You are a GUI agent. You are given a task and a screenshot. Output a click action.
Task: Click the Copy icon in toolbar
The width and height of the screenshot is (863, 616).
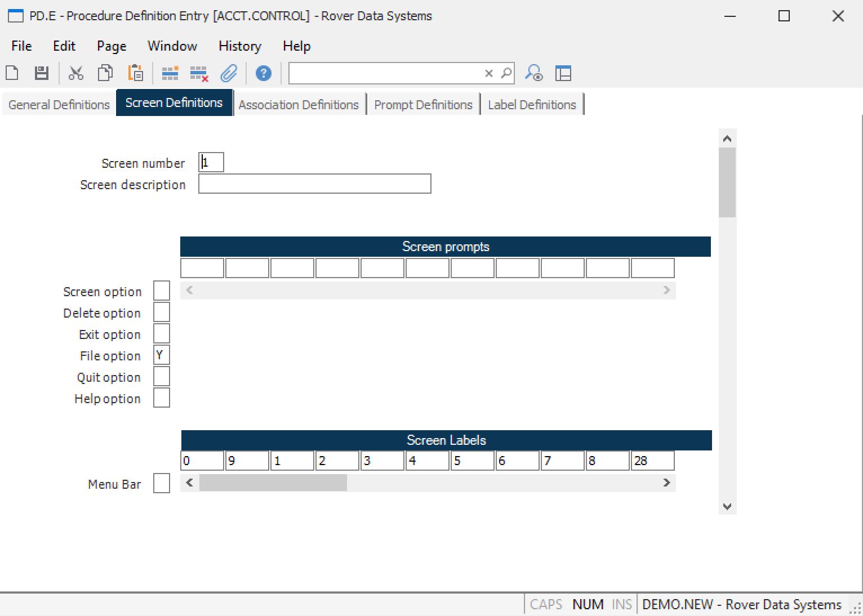[105, 73]
